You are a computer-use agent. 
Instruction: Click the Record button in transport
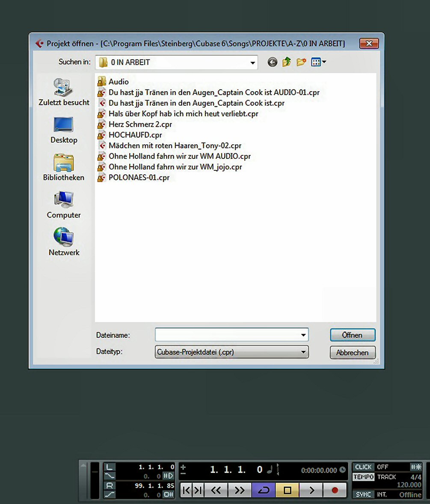(x=335, y=490)
